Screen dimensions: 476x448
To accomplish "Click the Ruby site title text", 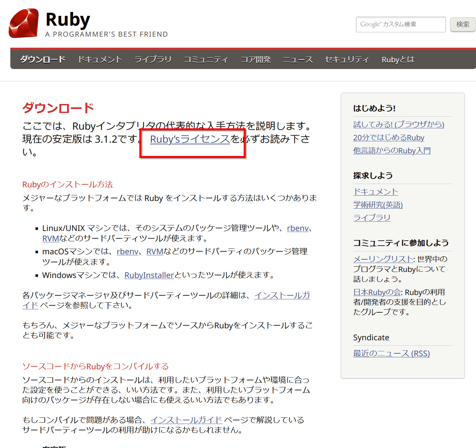I will pos(68,20).
